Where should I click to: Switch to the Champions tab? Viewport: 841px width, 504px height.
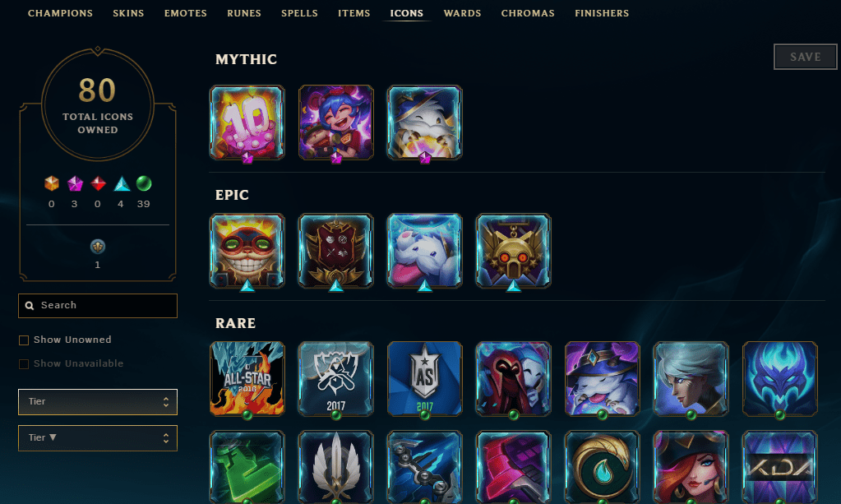coord(60,13)
